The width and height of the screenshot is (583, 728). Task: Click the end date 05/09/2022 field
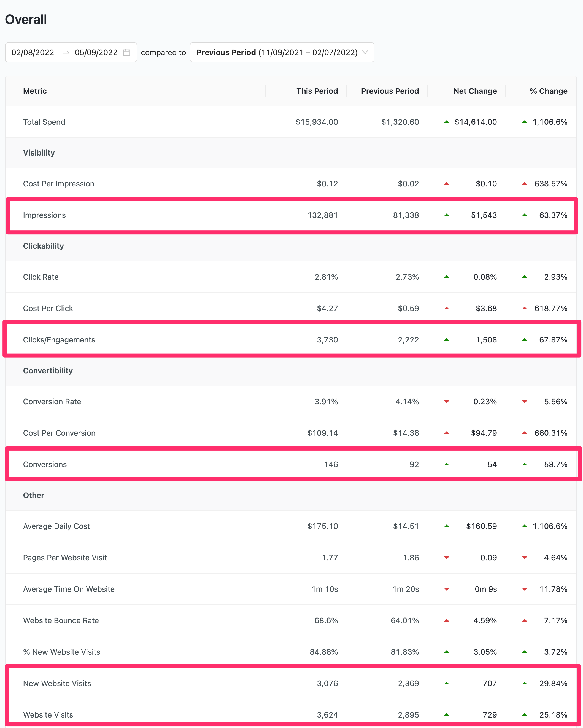[96, 52]
